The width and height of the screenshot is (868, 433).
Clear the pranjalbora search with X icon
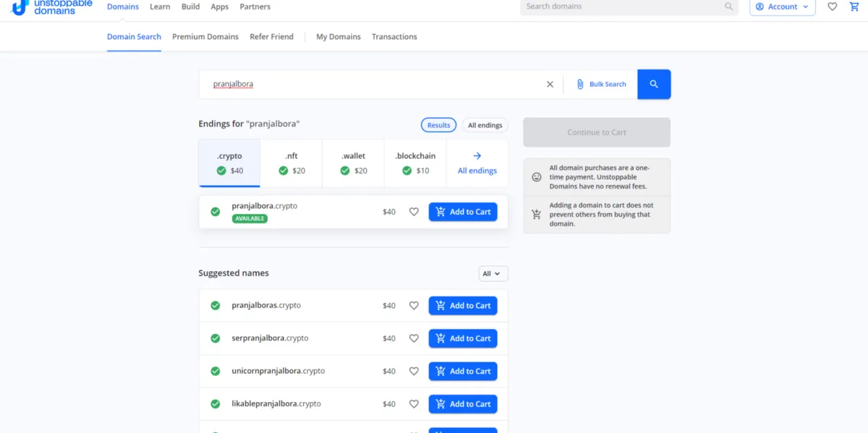point(550,85)
